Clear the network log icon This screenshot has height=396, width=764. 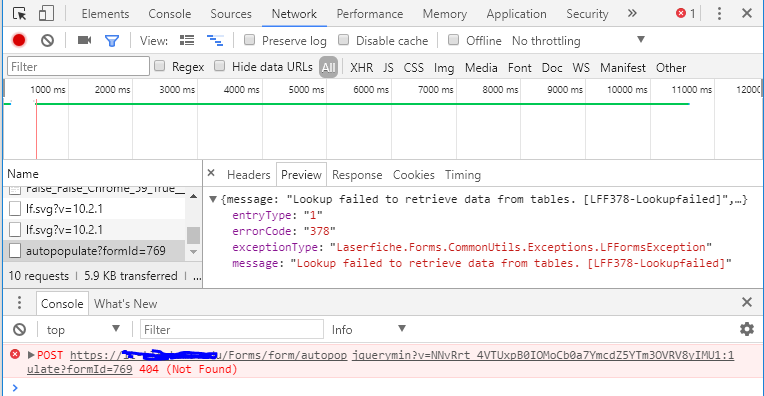[x=47, y=40]
